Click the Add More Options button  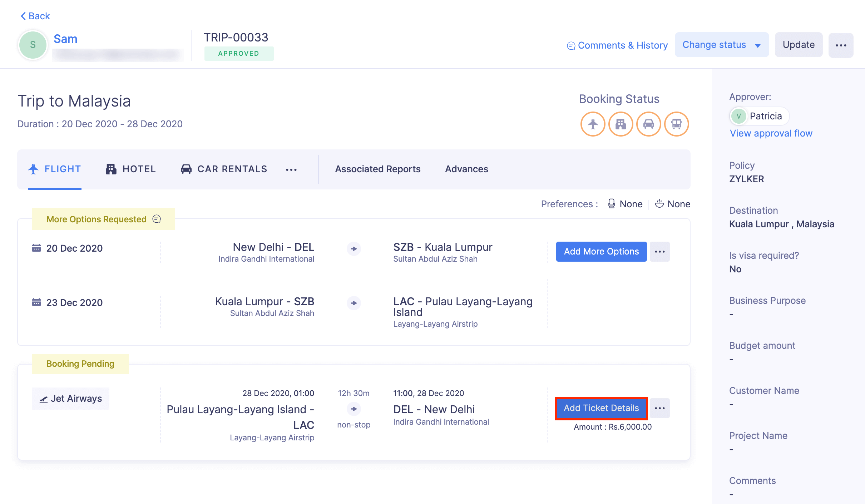601,251
